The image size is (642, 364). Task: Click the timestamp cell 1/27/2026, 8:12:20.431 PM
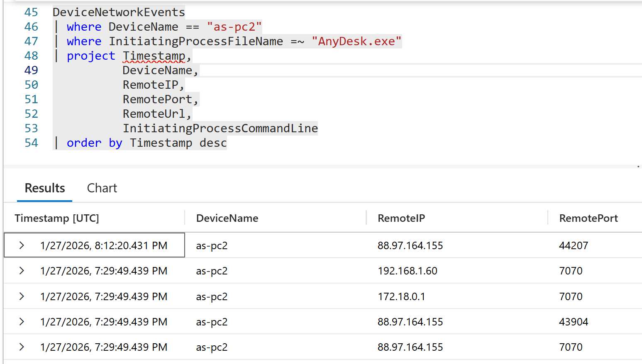coord(104,245)
